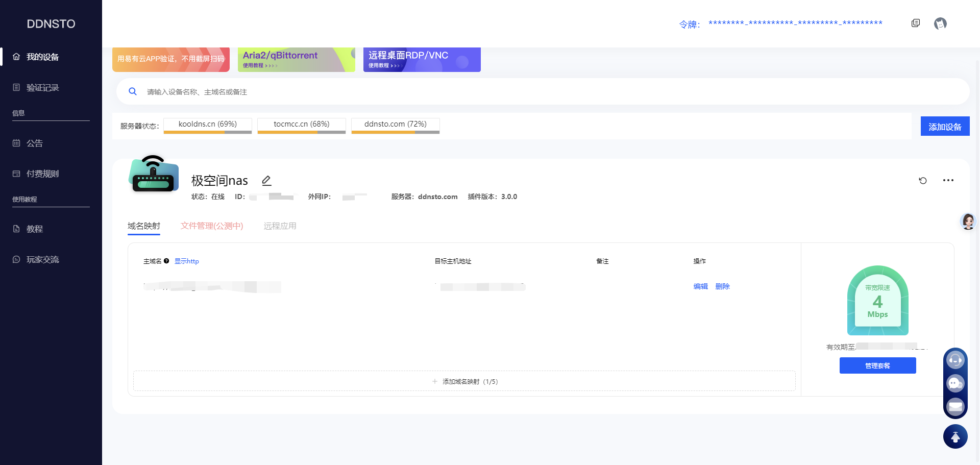Click 编辑 for the domain mapping
980x465 pixels.
click(700, 286)
